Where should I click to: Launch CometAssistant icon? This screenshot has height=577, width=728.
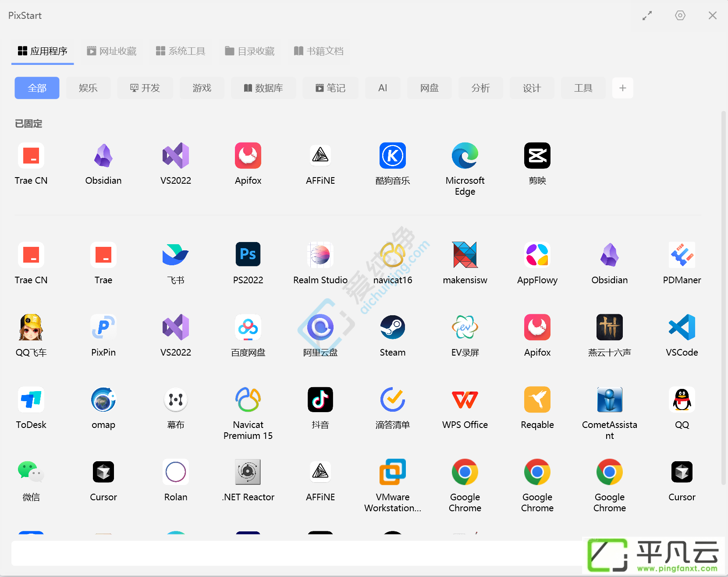click(x=610, y=399)
